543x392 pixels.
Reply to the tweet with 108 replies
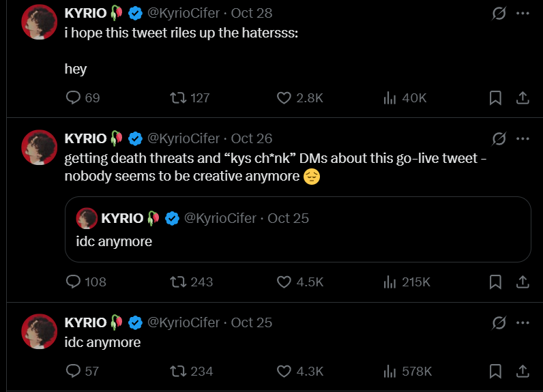[74, 282]
